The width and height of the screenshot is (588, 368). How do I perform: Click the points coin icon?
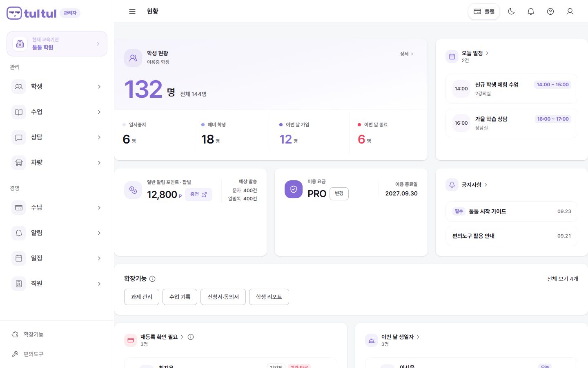point(133,190)
